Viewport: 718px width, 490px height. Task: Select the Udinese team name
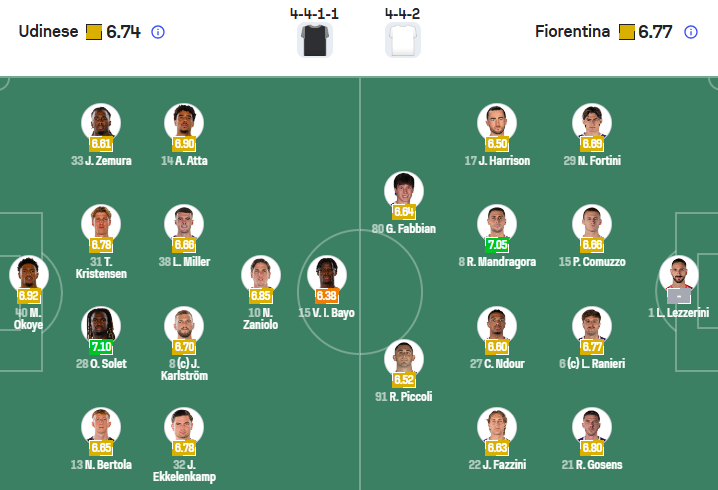pos(48,32)
